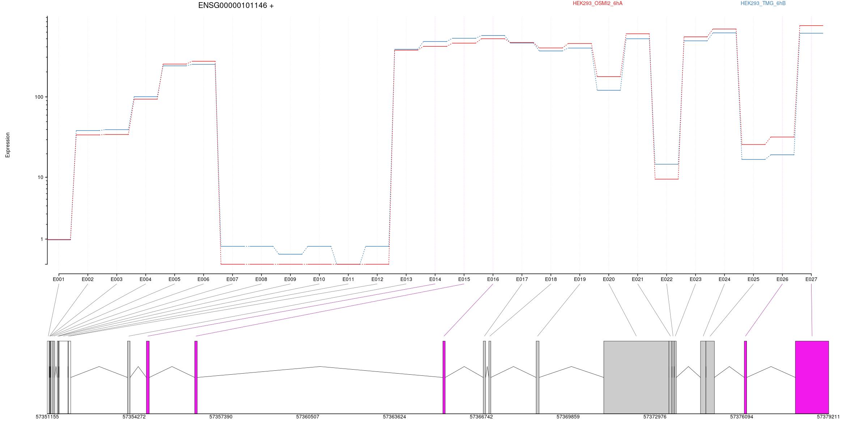This screenshot has height=434, width=868.
Task: Click the blue E022 expression segment
Action: (667, 164)
